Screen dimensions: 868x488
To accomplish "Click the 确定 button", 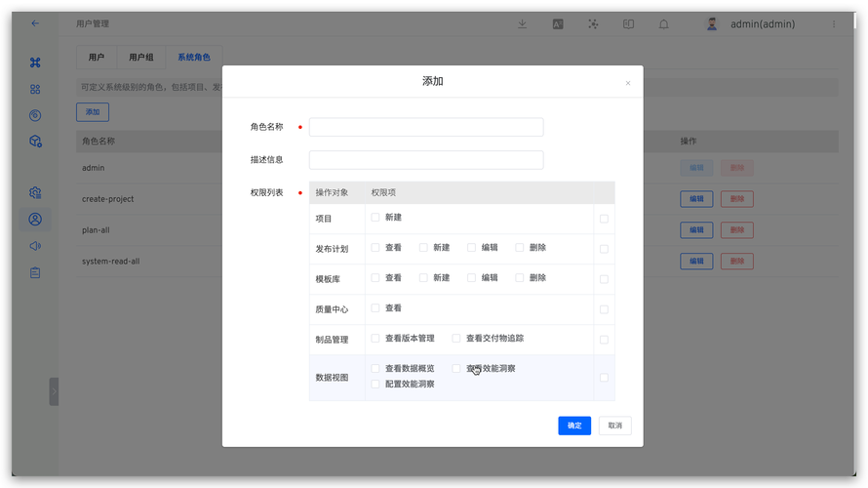I will pyautogui.click(x=574, y=426).
